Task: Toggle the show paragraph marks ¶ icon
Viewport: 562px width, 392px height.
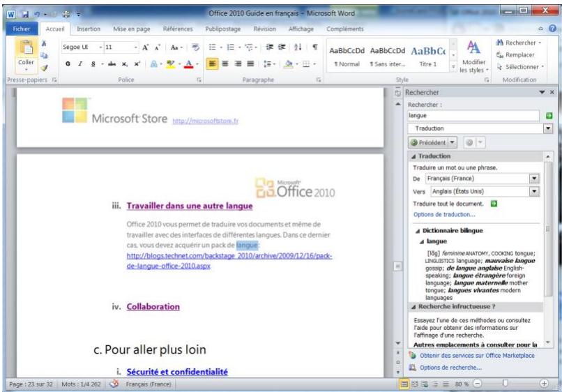Action: tap(314, 47)
